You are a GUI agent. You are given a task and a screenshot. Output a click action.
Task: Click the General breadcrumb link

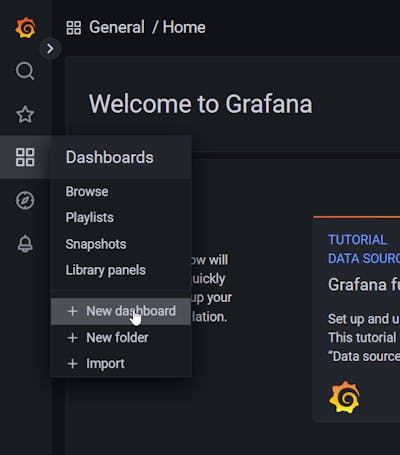(117, 27)
